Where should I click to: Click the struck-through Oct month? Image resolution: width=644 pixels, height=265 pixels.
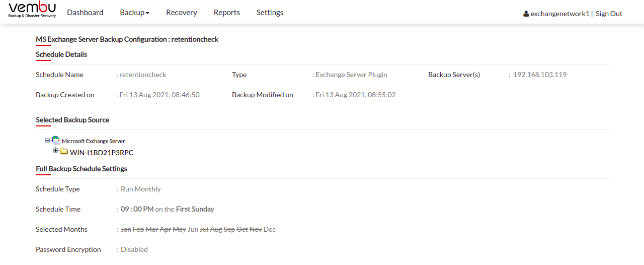click(x=242, y=229)
